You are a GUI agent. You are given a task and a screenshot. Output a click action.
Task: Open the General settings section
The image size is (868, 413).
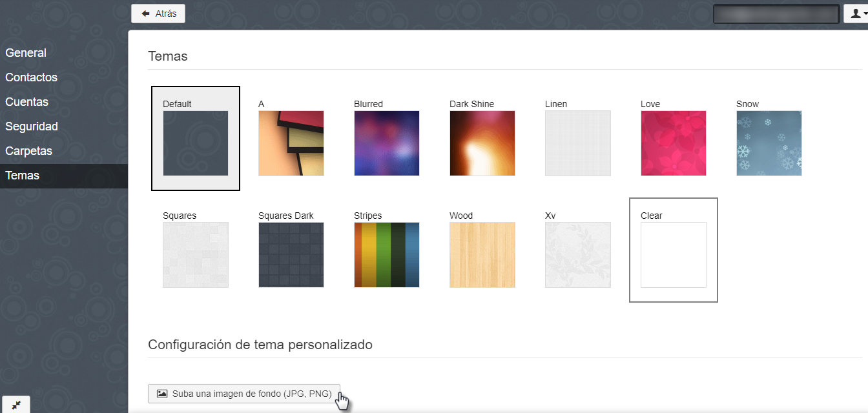[x=26, y=53]
